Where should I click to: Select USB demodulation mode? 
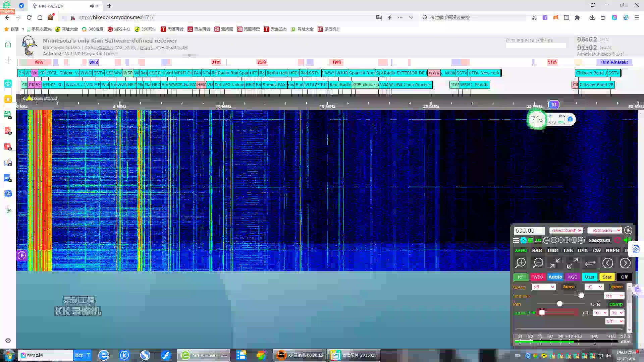pyautogui.click(x=583, y=250)
